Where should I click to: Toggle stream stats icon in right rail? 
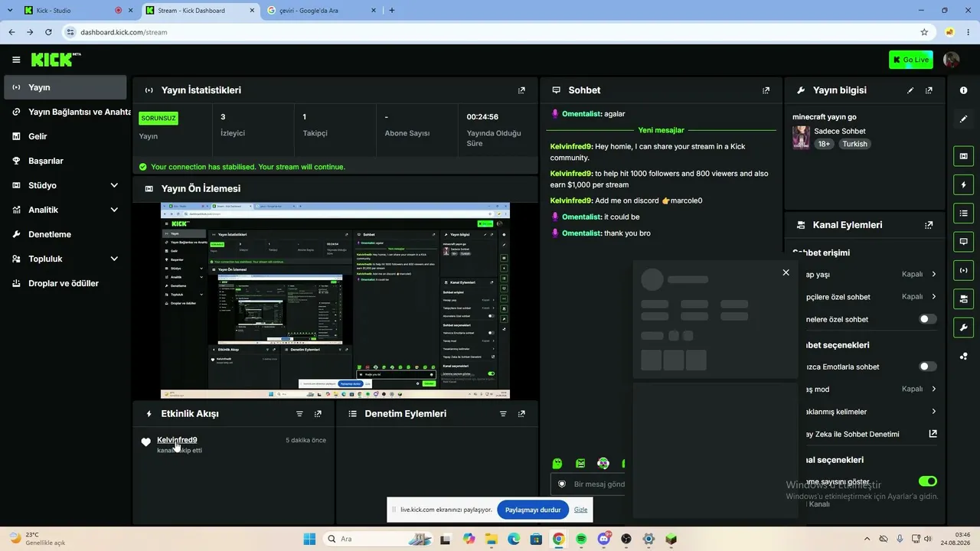pyautogui.click(x=963, y=269)
